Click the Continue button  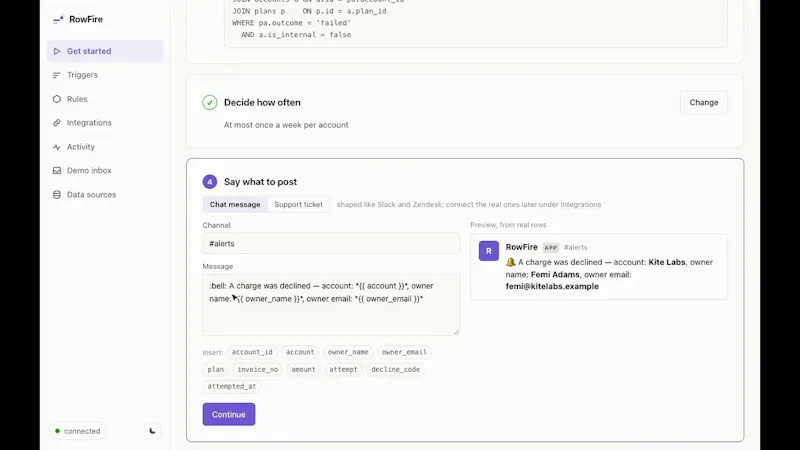coord(229,414)
